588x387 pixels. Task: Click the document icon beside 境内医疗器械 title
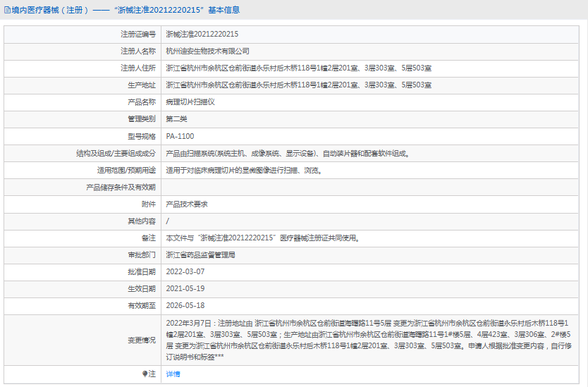click(x=7, y=10)
